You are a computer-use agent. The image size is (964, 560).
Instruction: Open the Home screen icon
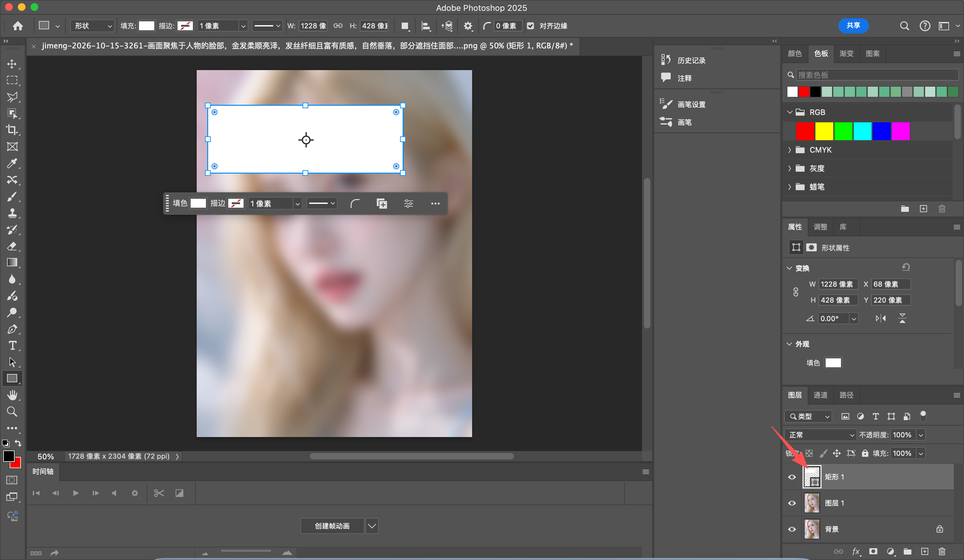(18, 25)
